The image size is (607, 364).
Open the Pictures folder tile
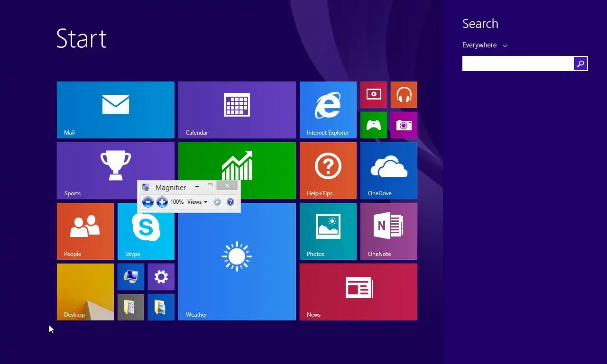[x=161, y=307]
